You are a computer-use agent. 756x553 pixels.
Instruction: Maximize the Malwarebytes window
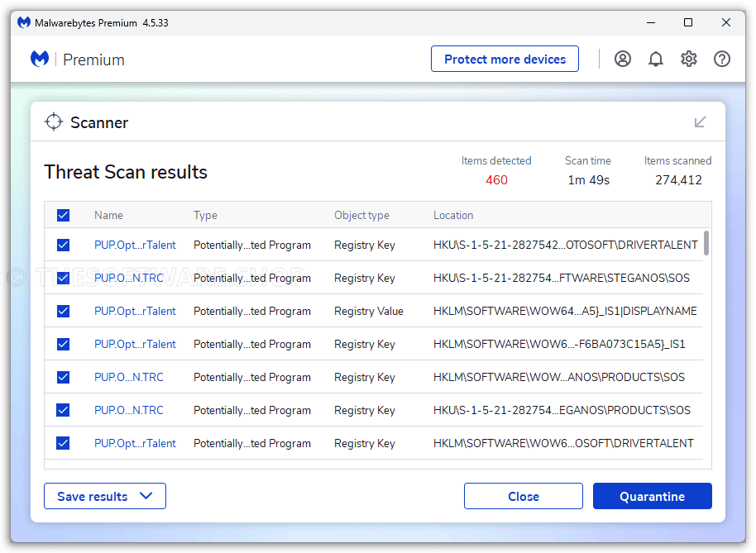coord(688,22)
